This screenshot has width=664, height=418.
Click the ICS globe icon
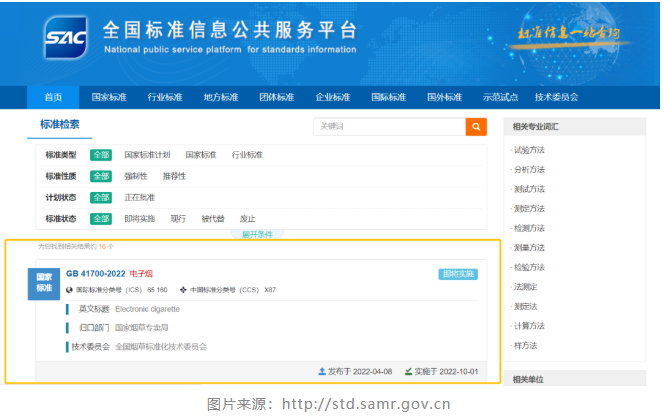[x=70, y=290]
